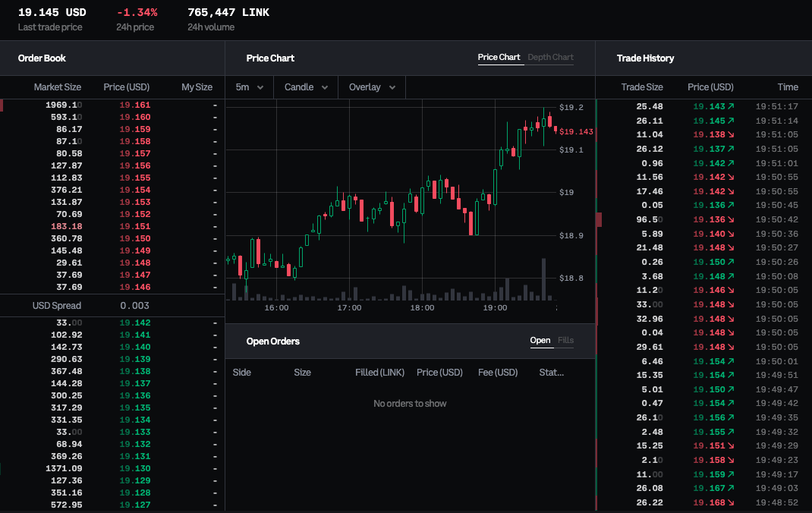Click the USD Spread value 0.003
Image resolution: width=812 pixels, height=513 pixels.
pyautogui.click(x=134, y=306)
